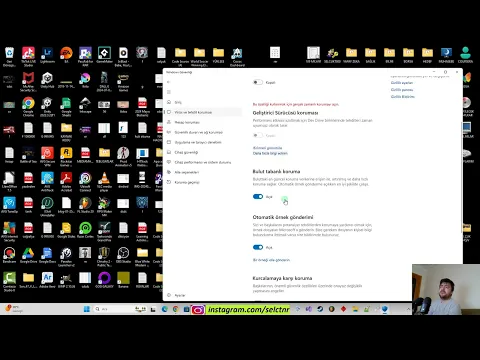Select the Google Drive desktop icon
480x360 pixels.
pos(28,255)
